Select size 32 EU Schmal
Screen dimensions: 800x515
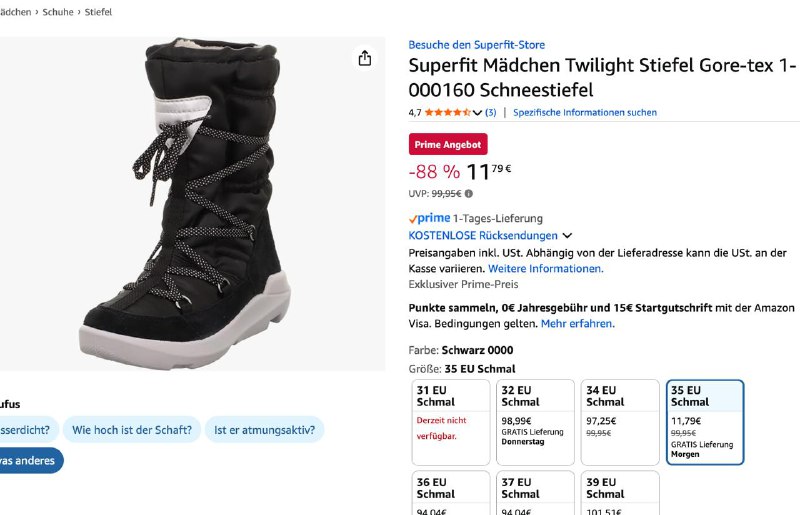(x=535, y=422)
